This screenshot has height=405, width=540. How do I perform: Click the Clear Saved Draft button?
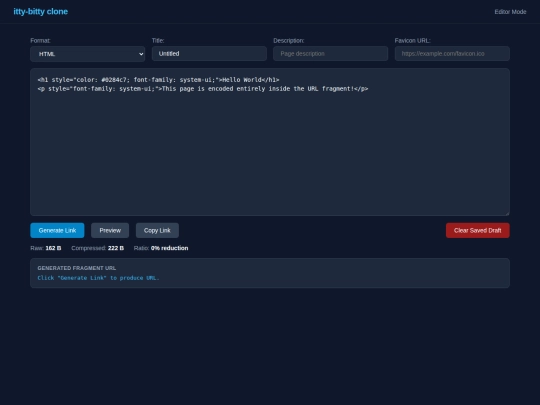(478, 230)
